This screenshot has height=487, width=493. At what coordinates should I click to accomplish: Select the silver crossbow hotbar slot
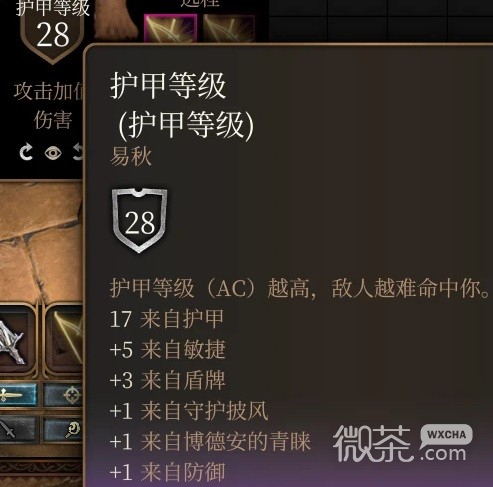pos(16,341)
